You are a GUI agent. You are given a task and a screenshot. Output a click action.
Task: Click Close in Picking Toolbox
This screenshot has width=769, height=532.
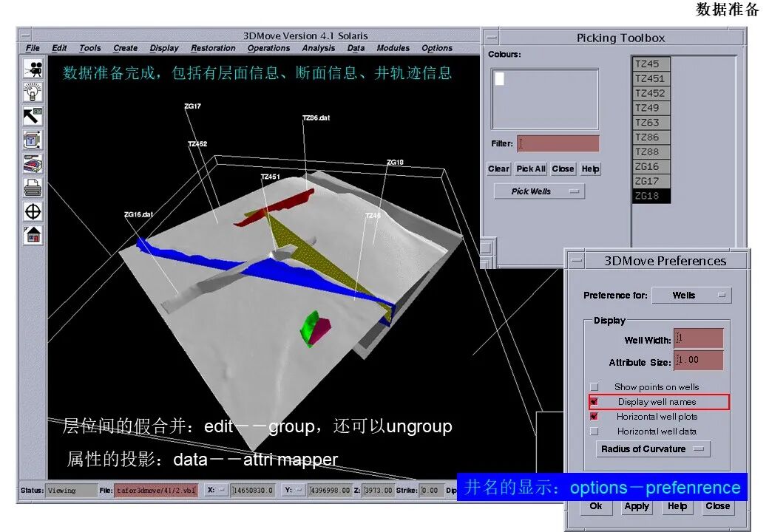pos(563,169)
